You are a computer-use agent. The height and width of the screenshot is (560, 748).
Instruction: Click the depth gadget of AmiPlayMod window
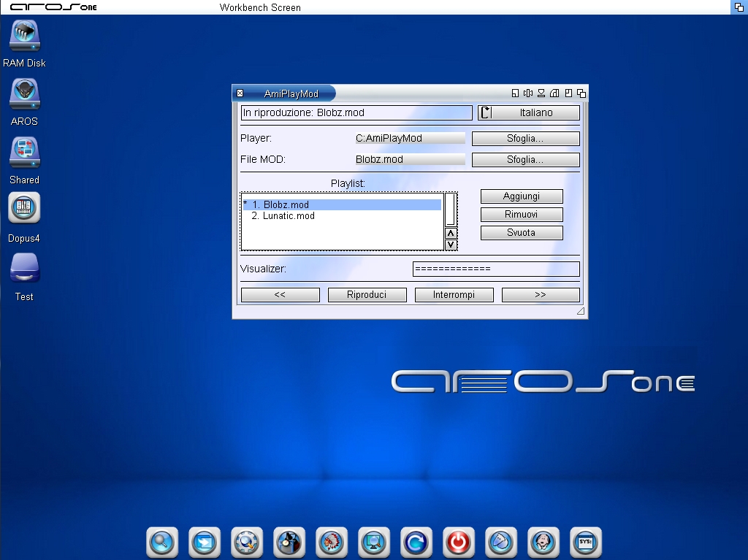(x=581, y=93)
